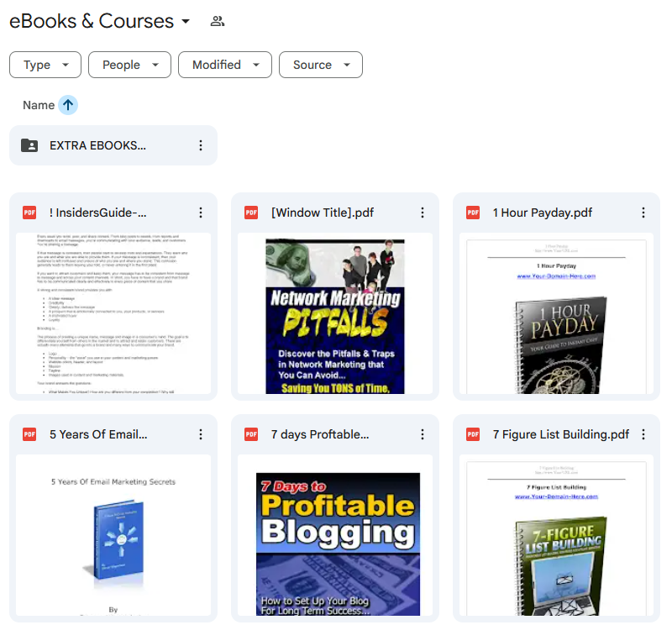This screenshot has width=672, height=625.
Task: Toggle the Name sort direction arrow
Action: [68, 105]
